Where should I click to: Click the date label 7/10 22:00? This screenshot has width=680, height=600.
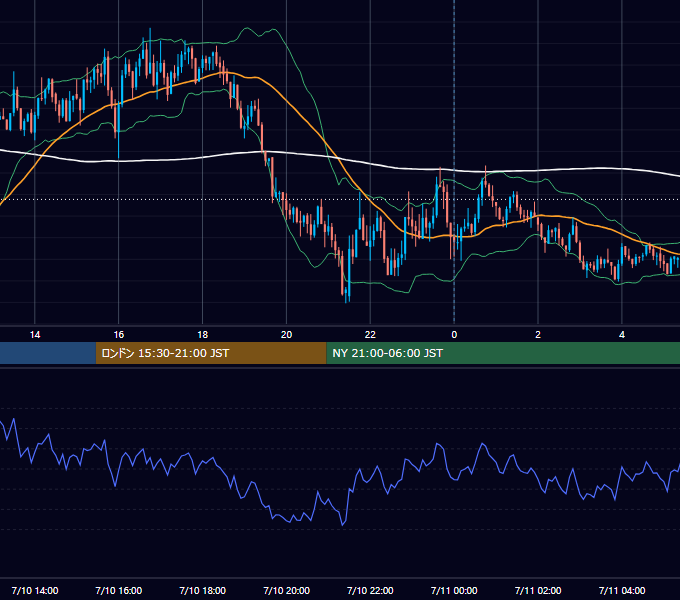click(370, 590)
